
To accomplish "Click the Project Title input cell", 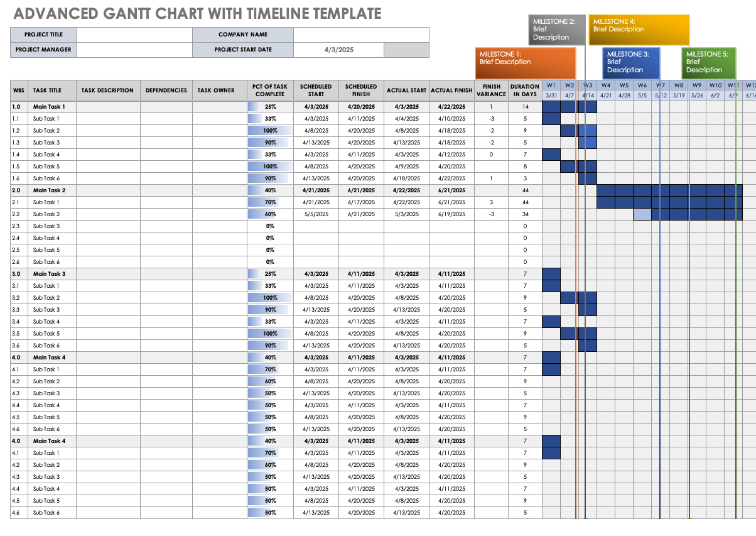I will (x=134, y=35).
